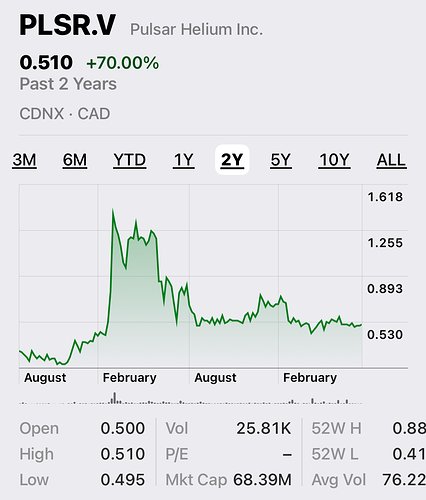Viewport: 426px width, 500px height.
Task: Click the P/E label
Action: coord(177,454)
